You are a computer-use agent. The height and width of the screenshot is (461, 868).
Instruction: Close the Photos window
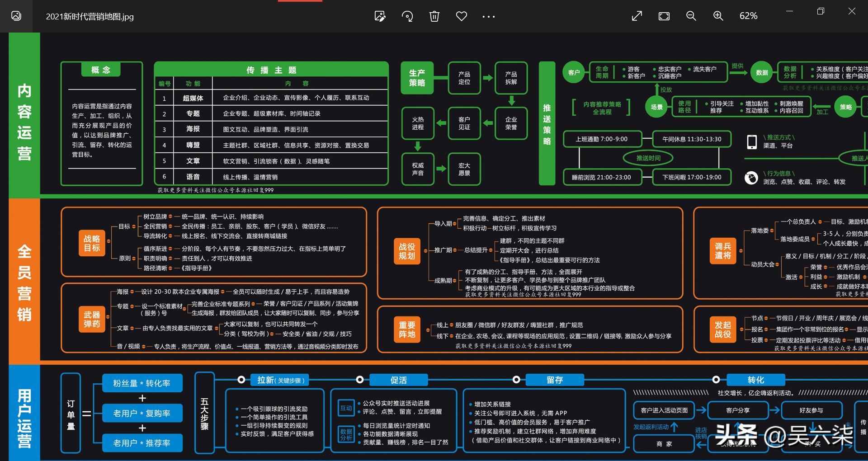[852, 11]
